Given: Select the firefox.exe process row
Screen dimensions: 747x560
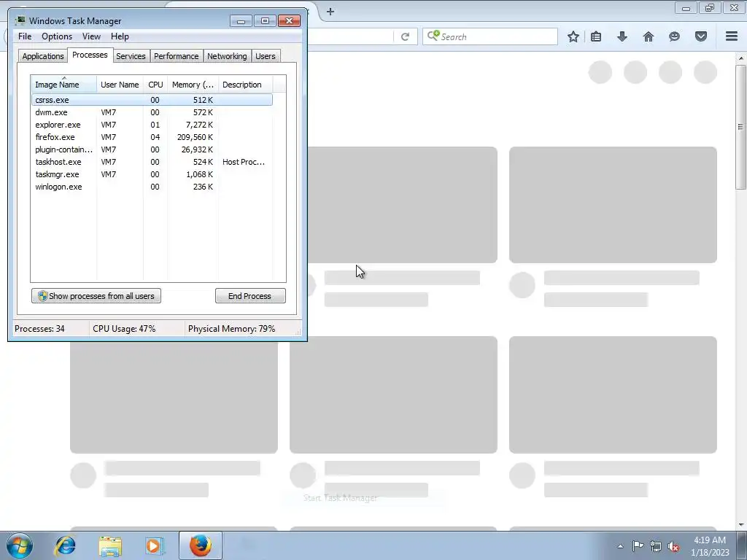Looking at the screenshot, I should click(152, 137).
